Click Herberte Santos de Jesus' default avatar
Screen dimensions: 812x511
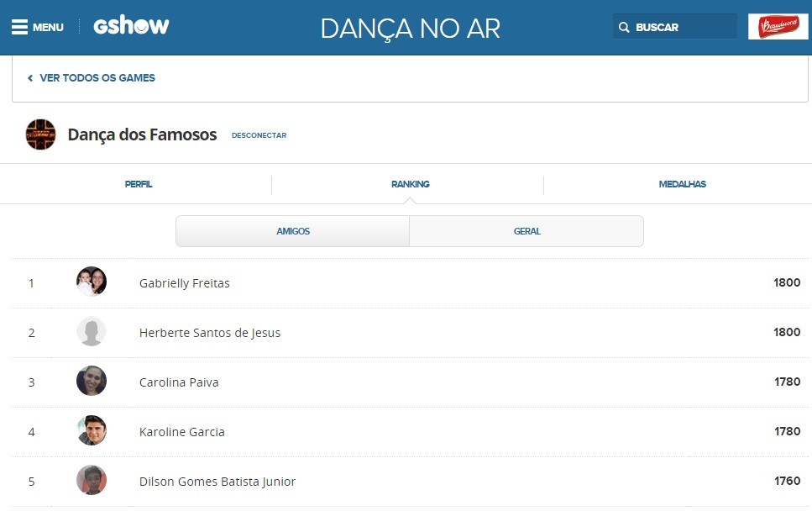[x=92, y=332]
